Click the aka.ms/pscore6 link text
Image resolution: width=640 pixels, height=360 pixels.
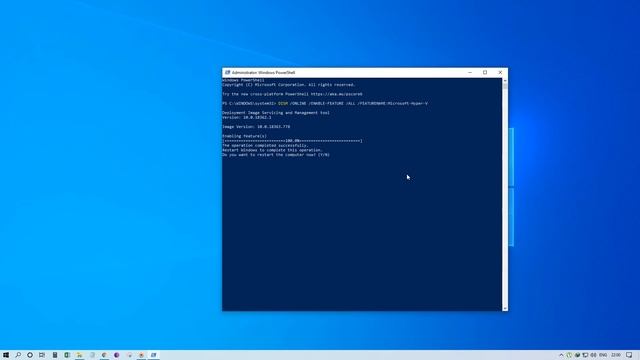[x=336, y=94]
